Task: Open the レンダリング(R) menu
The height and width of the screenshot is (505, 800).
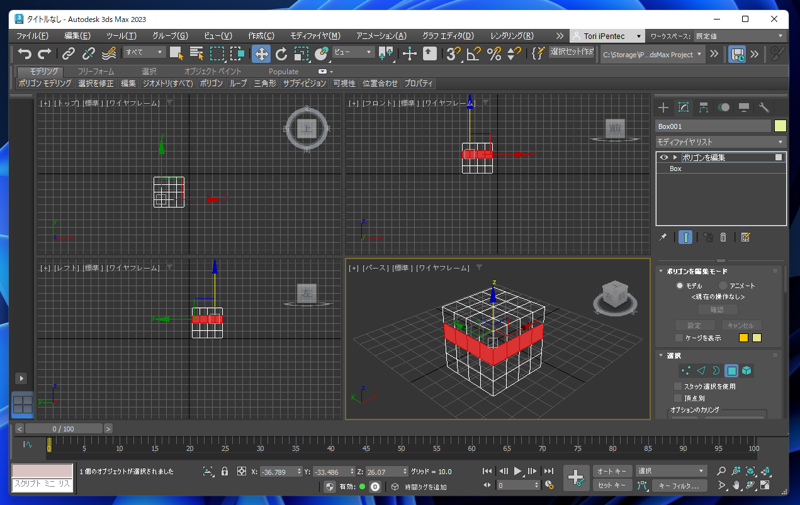Action: tap(512, 36)
